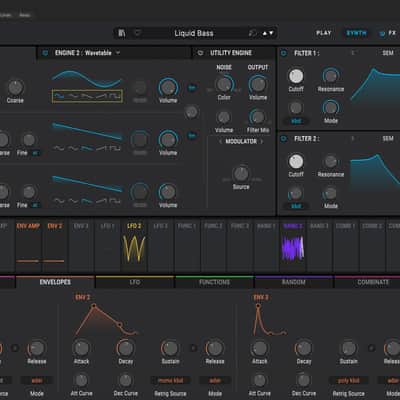Open ENV 2 Mode adsr dropdown
Image resolution: width=400 pixels, height=400 pixels.
point(215,380)
